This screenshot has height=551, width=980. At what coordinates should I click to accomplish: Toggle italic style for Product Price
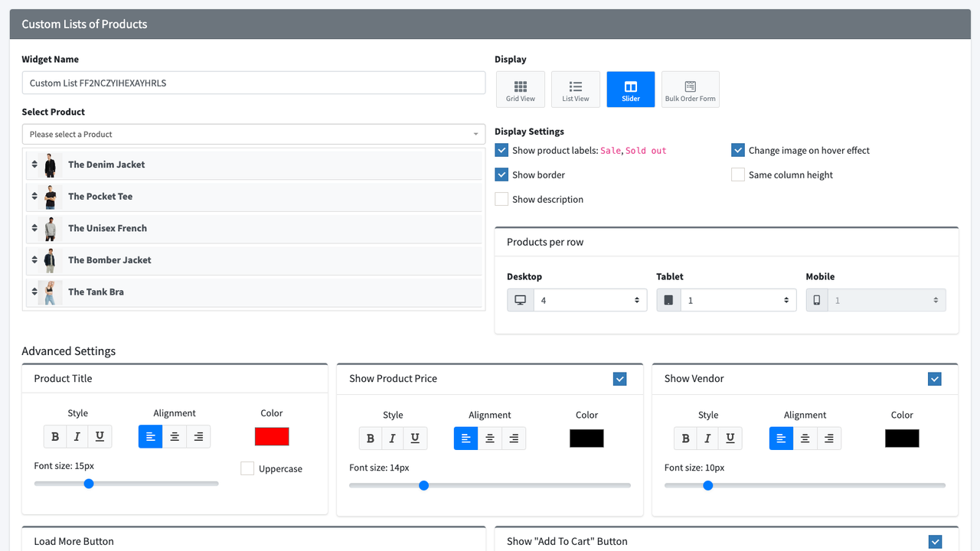point(393,439)
